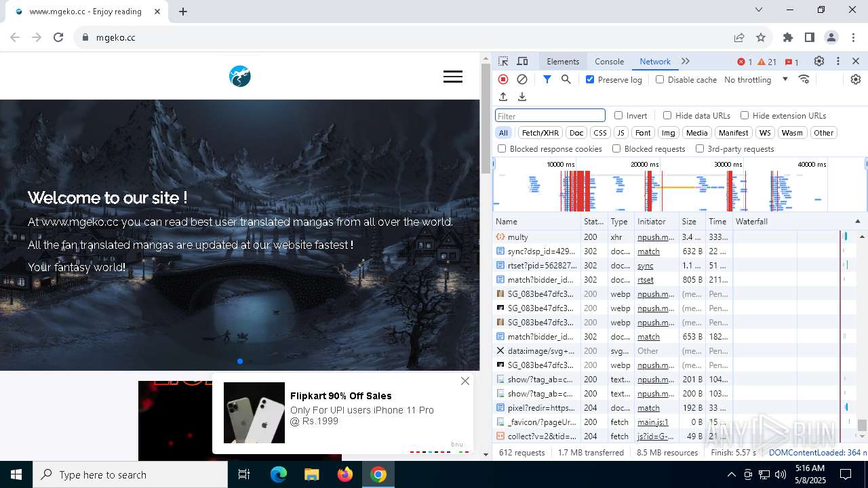Viewport: 868px width, 488px height.
Task: Click the import HAR upload icon
Action: click(x=503, y=97)
